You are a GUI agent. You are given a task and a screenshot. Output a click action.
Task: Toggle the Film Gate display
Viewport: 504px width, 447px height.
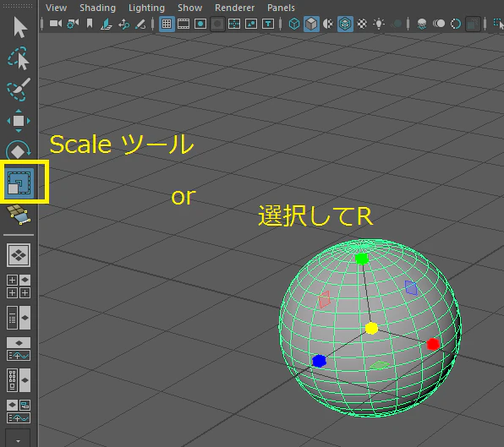tap(184, 24)
